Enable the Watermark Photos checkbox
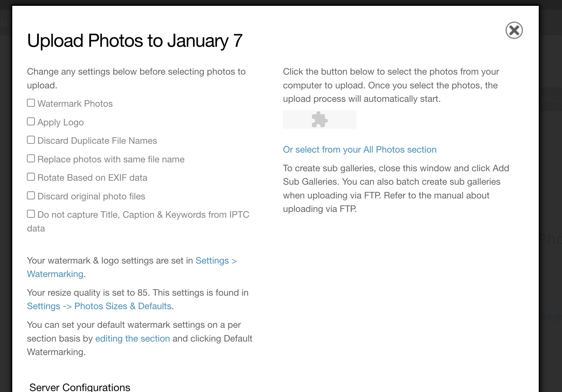Viewport: 562px width, 392px height. point(31,103)
